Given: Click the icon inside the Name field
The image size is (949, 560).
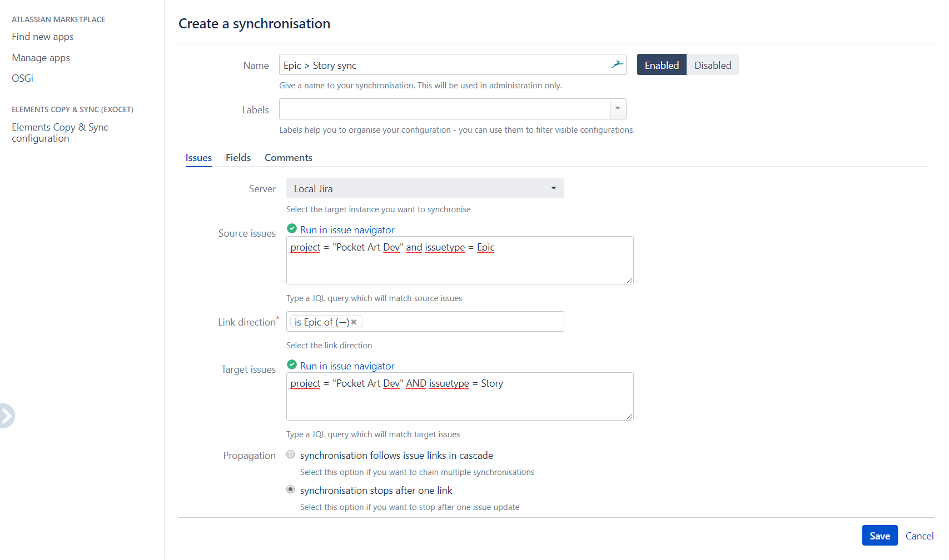Looking at the screenshot, I should (x=617, y=64).
